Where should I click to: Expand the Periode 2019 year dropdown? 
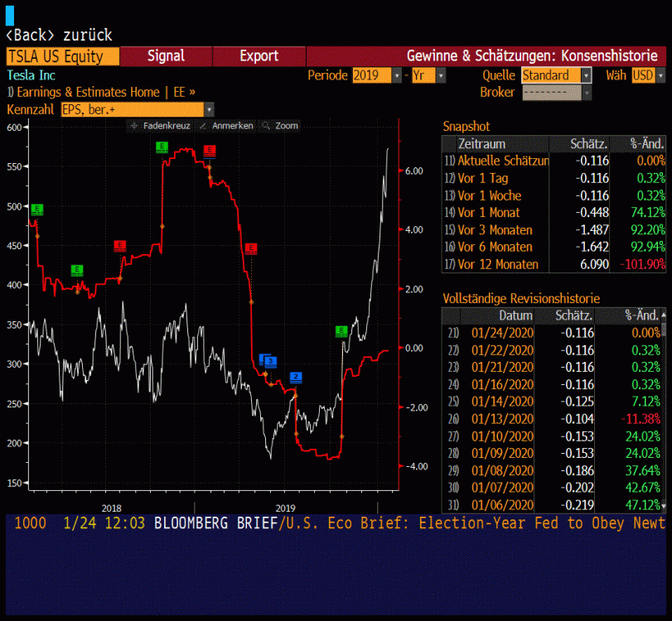pyautogui.click(x=397, y=75)
